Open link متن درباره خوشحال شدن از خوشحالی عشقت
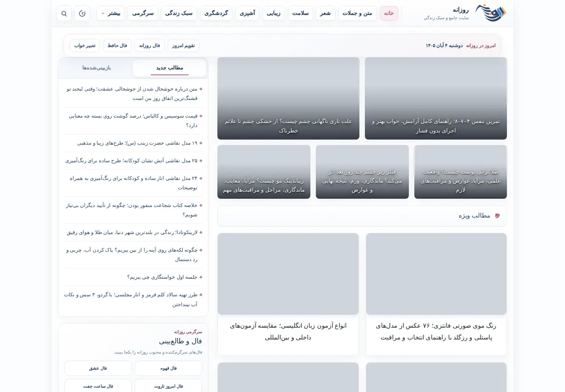This screenshot has height=392, width=565. [x=132, y=94]
